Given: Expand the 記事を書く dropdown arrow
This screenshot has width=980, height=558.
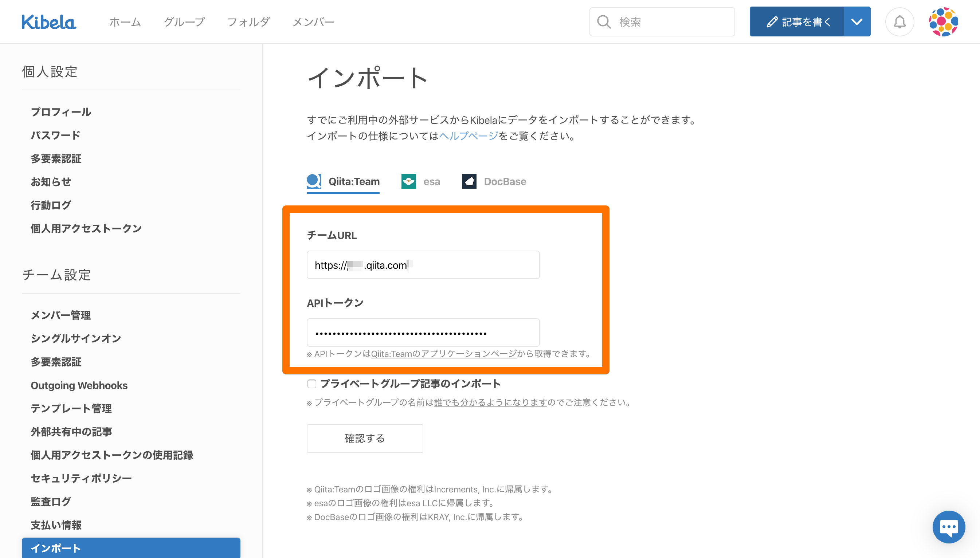Looking at the screenshot, I should pyautogui.click(x=857, y=22).
